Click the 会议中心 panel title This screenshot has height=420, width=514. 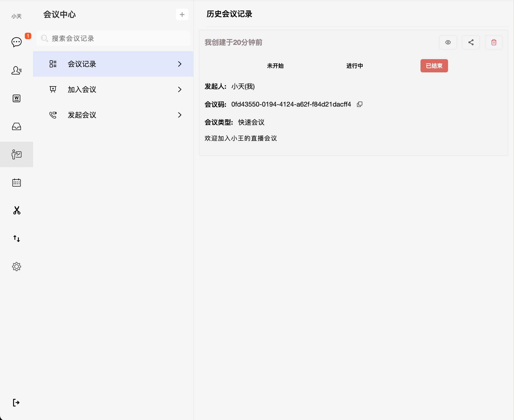(60, 15)
